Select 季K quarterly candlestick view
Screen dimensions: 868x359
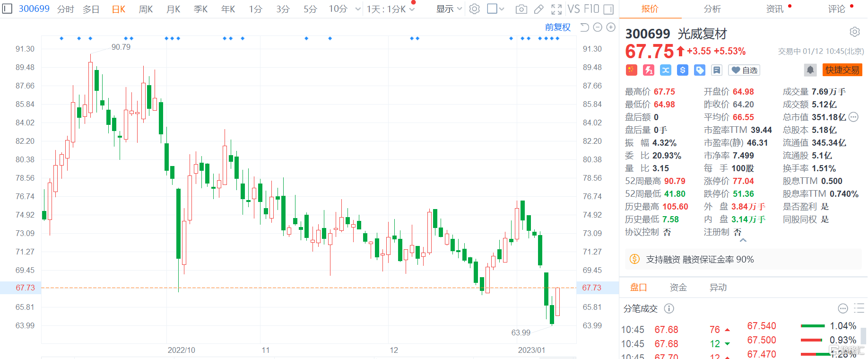(201, 9)
